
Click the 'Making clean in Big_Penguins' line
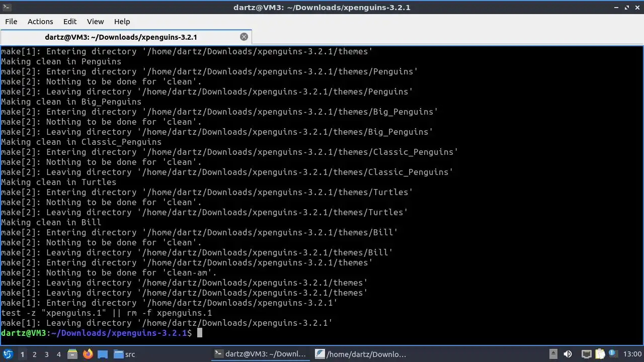click(x=71, y=102)
